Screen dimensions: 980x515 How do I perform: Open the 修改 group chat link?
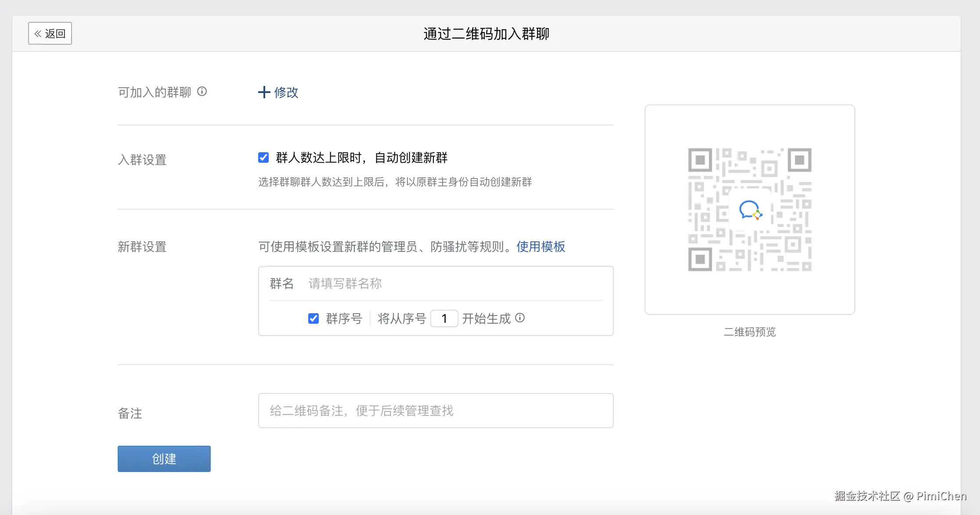tap(286, 92)
